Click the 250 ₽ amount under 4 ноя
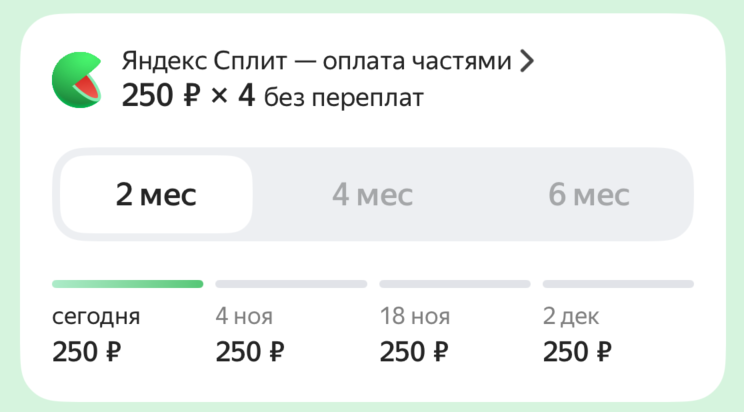 250,352
